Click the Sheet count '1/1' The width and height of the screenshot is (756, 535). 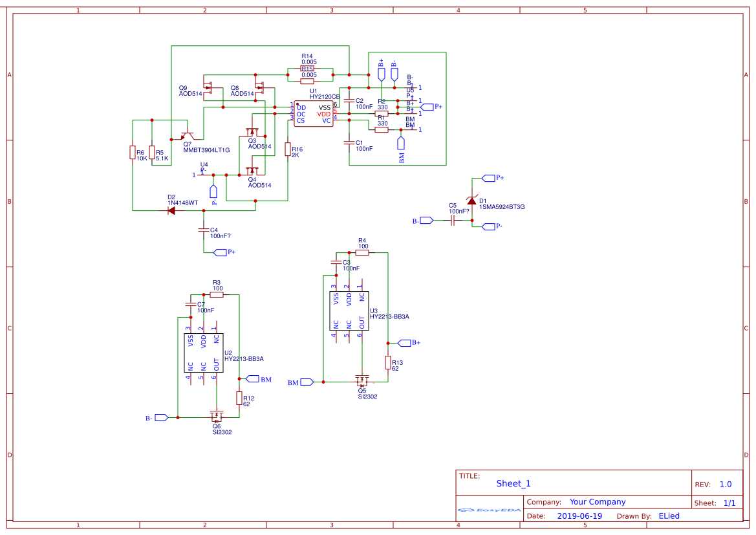729,503
